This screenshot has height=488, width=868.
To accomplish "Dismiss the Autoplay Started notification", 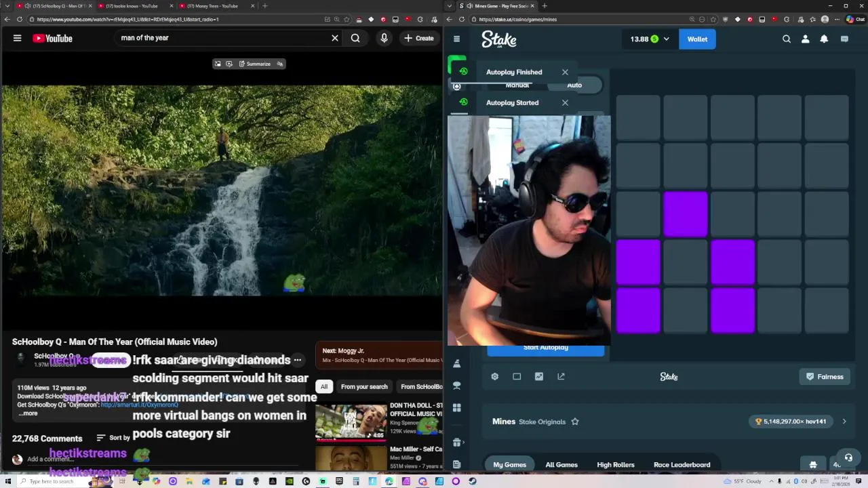I will (565, 102).
